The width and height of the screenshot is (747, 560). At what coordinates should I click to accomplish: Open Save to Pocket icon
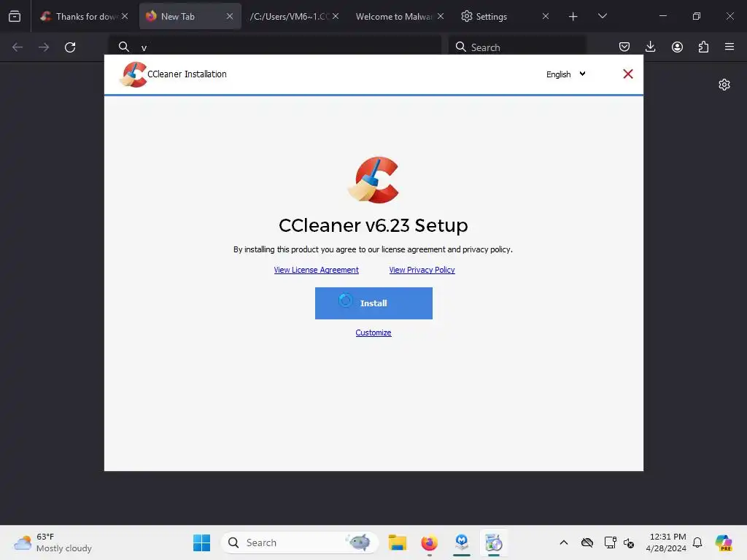coord(624,47)
